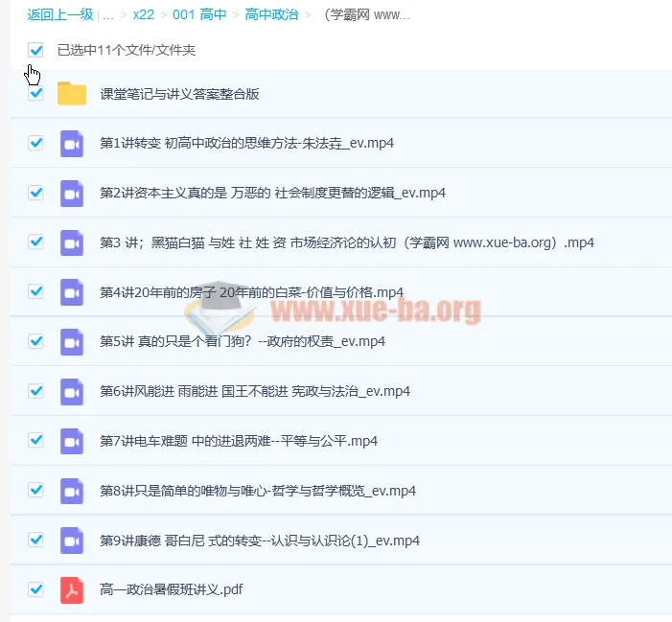
Task: Open 第8讲只是简单的唯物与唯心 file name
Action: tap(258, 491)
